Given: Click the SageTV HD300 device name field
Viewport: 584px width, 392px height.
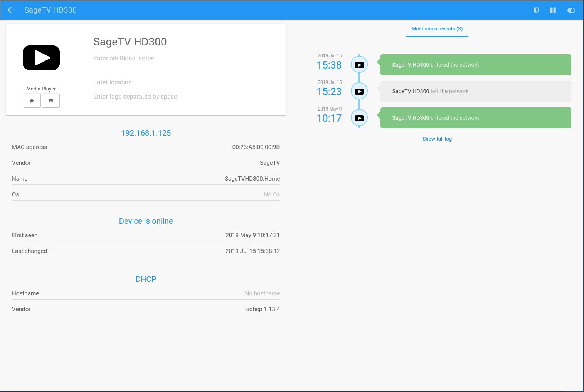Looking at the screenshot, I should [x=130, y=42].
